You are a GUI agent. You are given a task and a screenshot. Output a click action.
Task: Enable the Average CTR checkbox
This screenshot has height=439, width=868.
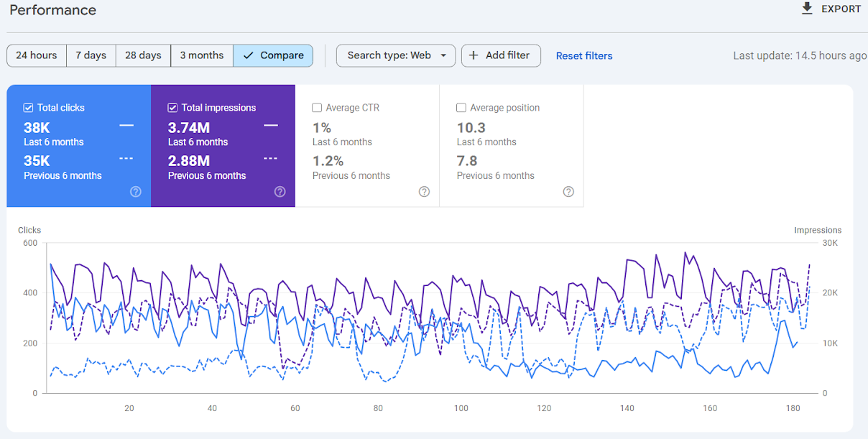point(317,108)
